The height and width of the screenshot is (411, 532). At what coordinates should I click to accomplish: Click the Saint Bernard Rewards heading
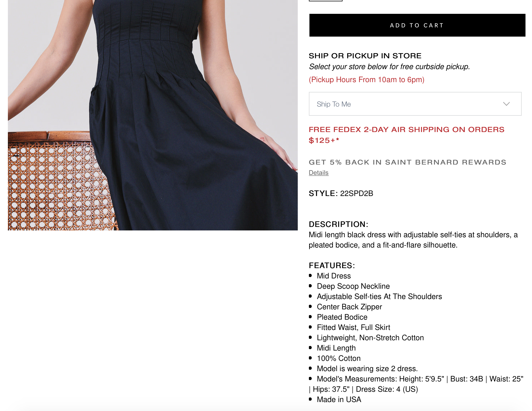click(x=407, y=162)
